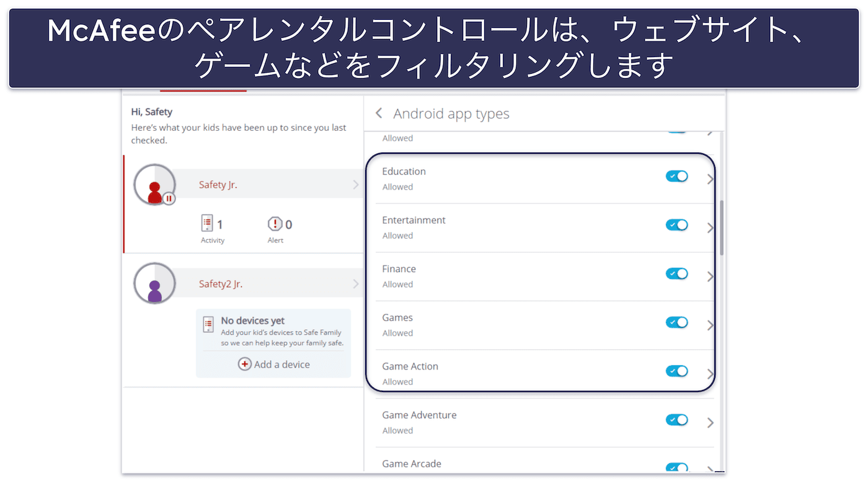Click the pause badge on Safety Jr.'s avatar
Image resolution: width=868 pixels, height=488 pixels.
coord(169,198)
